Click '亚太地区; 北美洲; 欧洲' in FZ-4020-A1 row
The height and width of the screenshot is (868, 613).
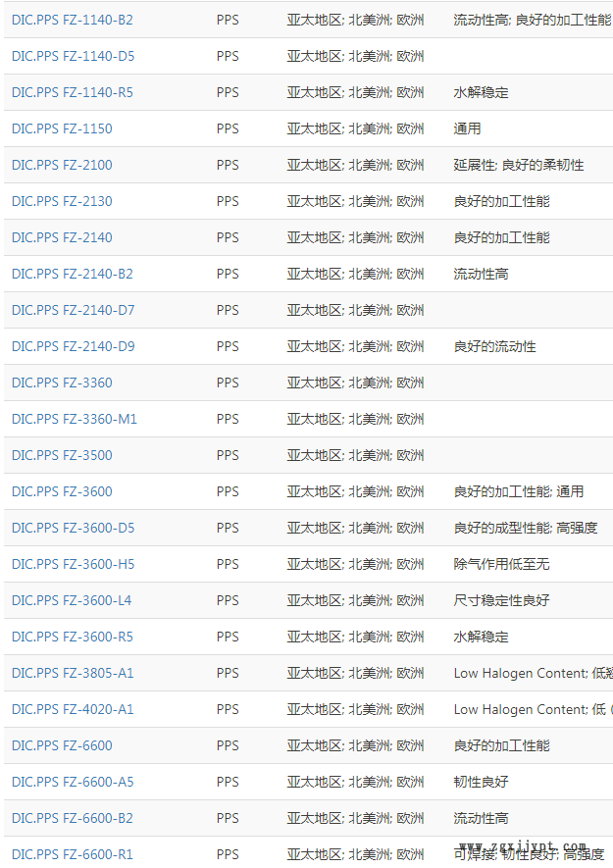(x=355, y=709)
